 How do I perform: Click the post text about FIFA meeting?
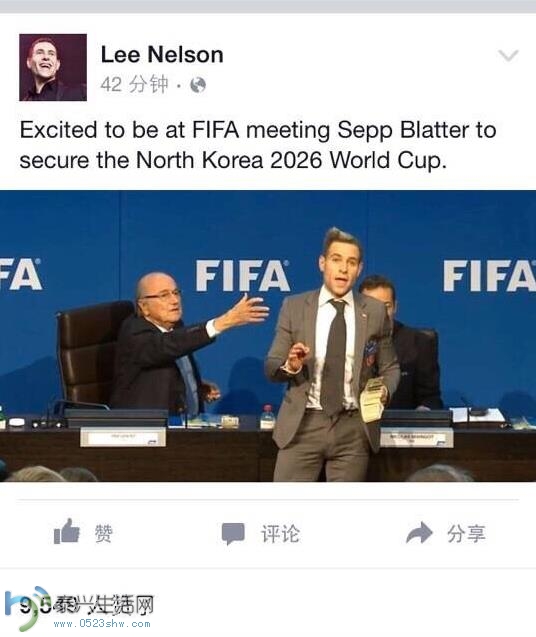[258, 145]
